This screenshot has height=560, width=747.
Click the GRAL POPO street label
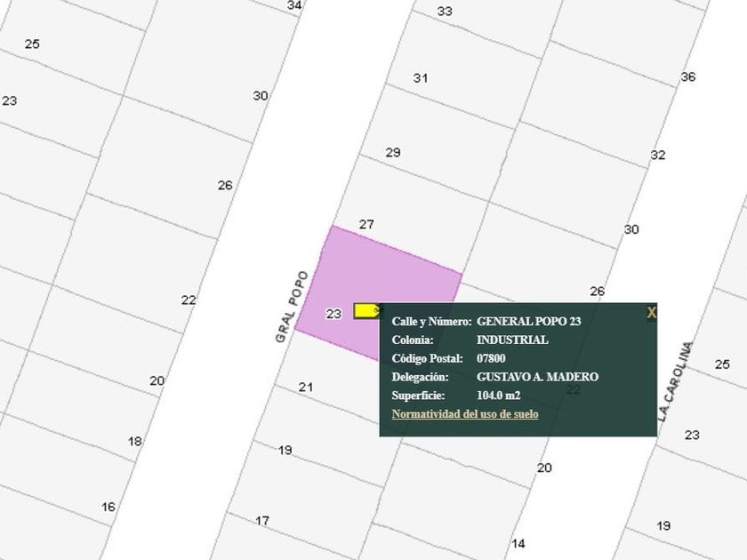coord(292,308)
